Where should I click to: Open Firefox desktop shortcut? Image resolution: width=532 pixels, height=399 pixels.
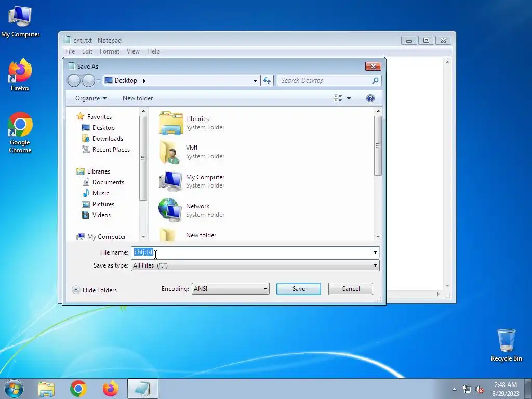[20, 75]
